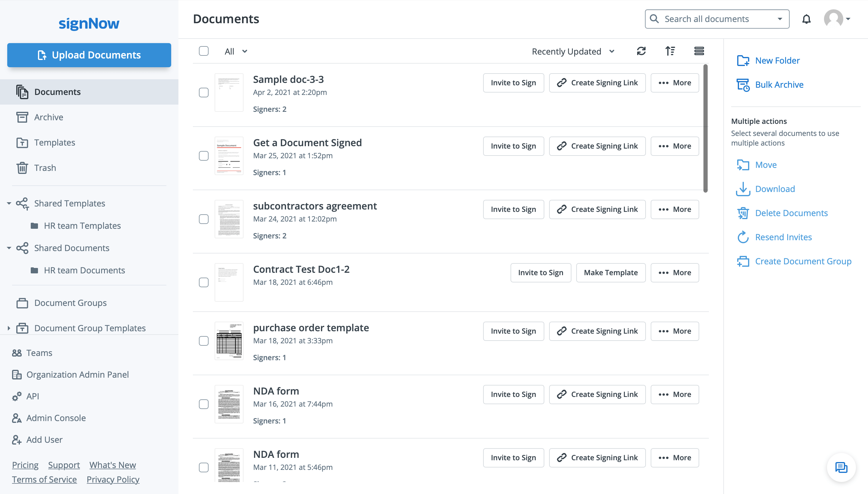Check the Sample doc-3-3 checkbox
The height and width of the screenshot is (494, 868).
(203, 93)
